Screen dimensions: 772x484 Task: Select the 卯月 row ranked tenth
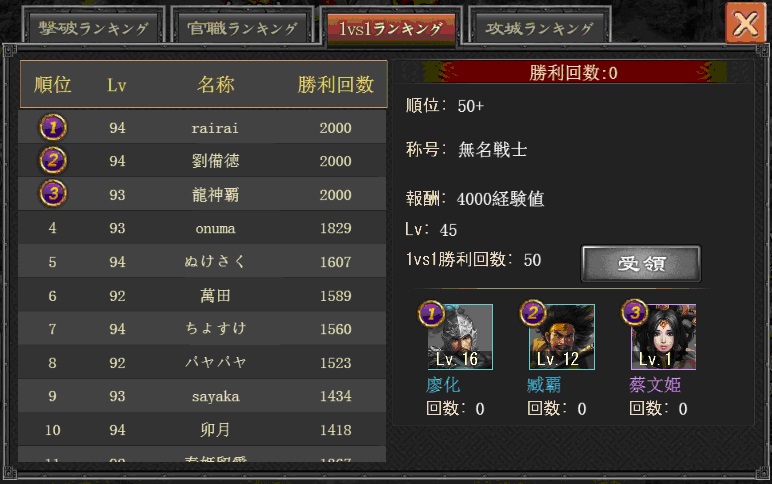point(202,430)
